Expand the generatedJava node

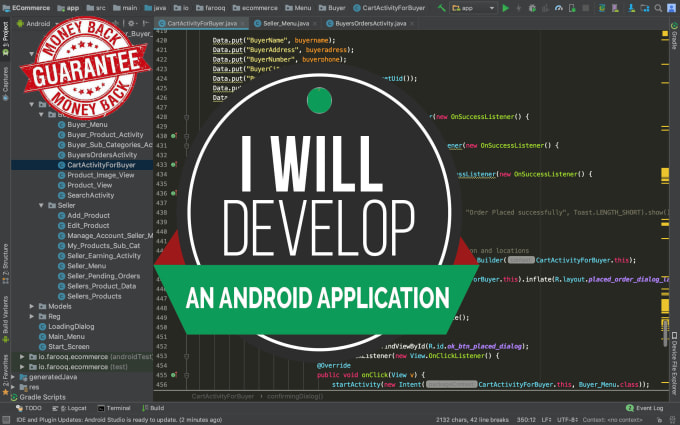[13, 377]
